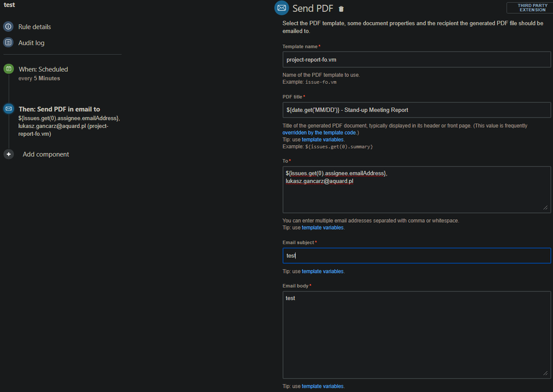Open Rule details
Image resolution: width=553 pixels, height=392 pixels.
(34, 27)
